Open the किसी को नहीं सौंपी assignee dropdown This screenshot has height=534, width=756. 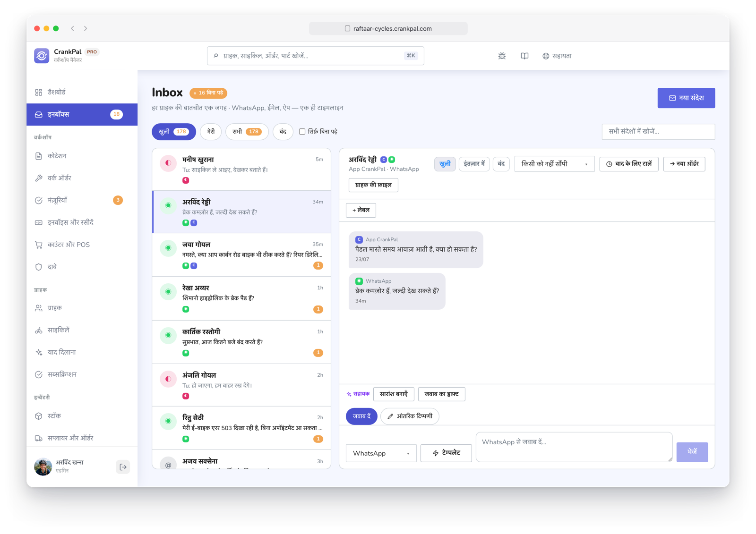[554, 164]
